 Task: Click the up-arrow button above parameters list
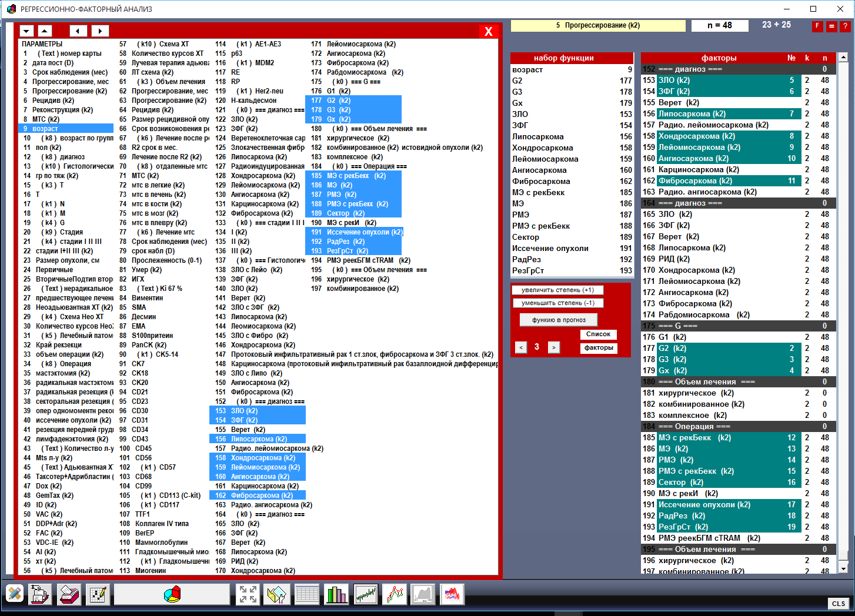45,31
